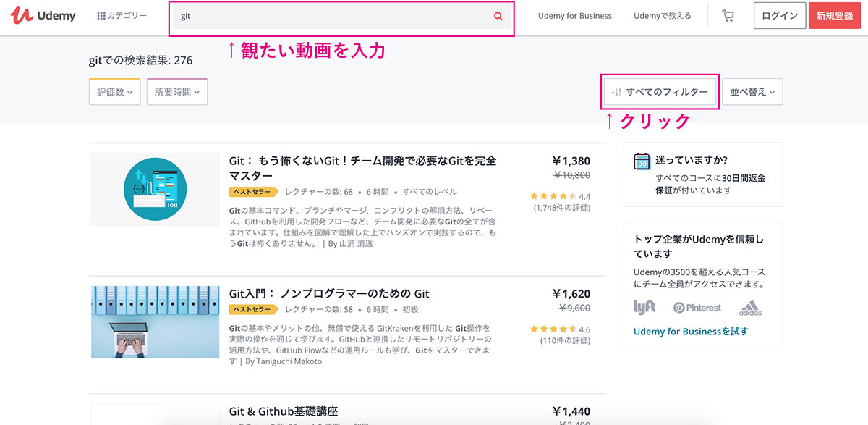Click the ベストセラー badge on first course
Image resolution: width=868 pixels, height=425 pixels.
click(254, 192)
